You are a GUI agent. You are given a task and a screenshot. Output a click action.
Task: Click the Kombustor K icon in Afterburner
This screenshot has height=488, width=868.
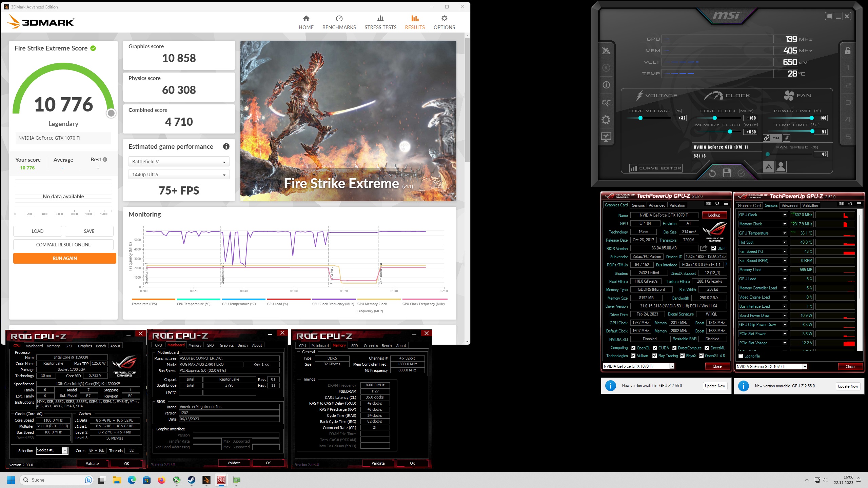point(606,68)
